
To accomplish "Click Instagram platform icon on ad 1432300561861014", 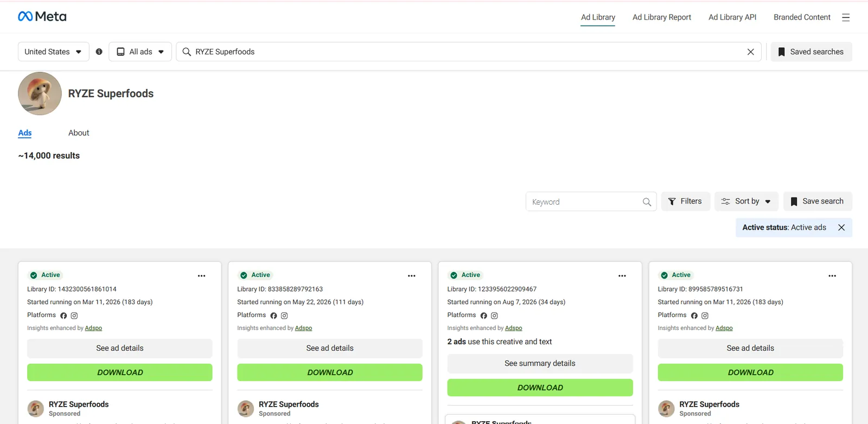I will (x=74, y=315).
